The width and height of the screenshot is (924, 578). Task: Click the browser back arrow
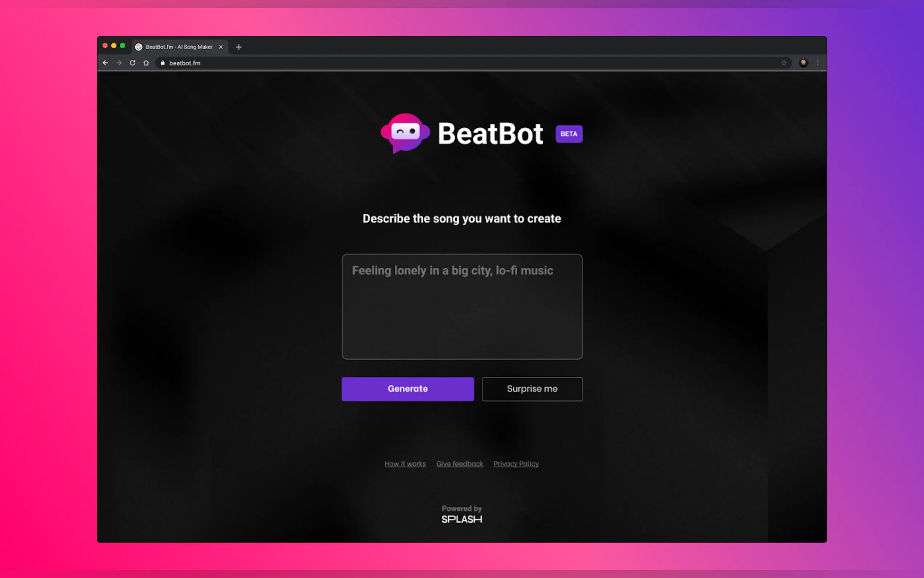pos(105,63)
